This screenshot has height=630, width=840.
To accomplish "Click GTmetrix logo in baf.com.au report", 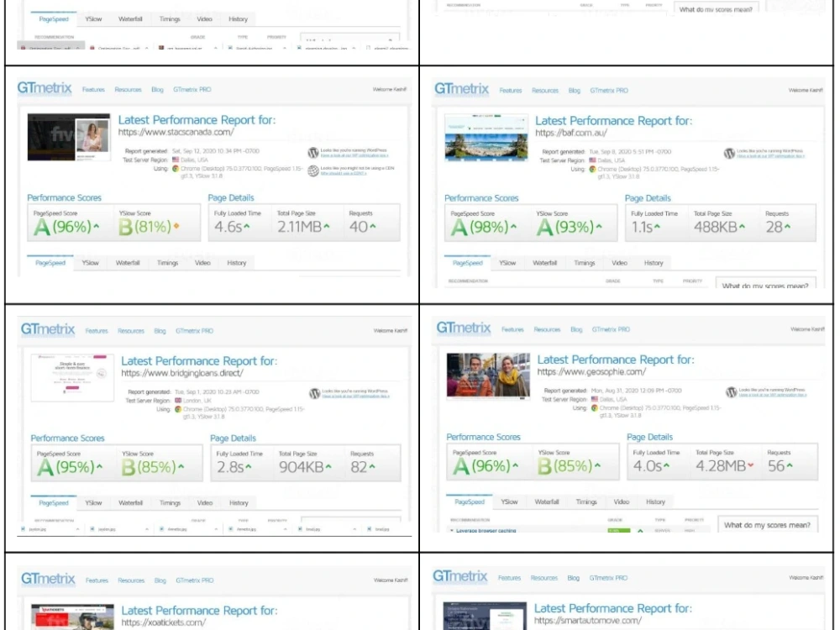I will coord(461,89).
